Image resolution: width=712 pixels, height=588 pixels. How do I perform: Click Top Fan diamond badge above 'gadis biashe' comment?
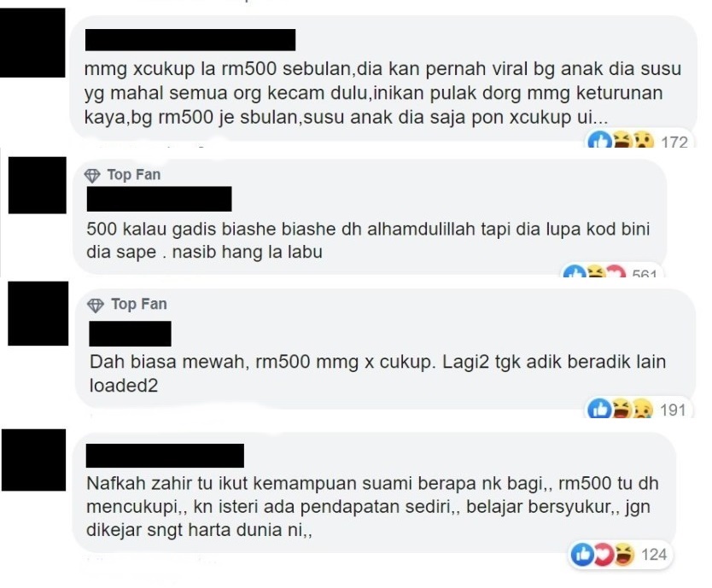[x=93, y=175]
